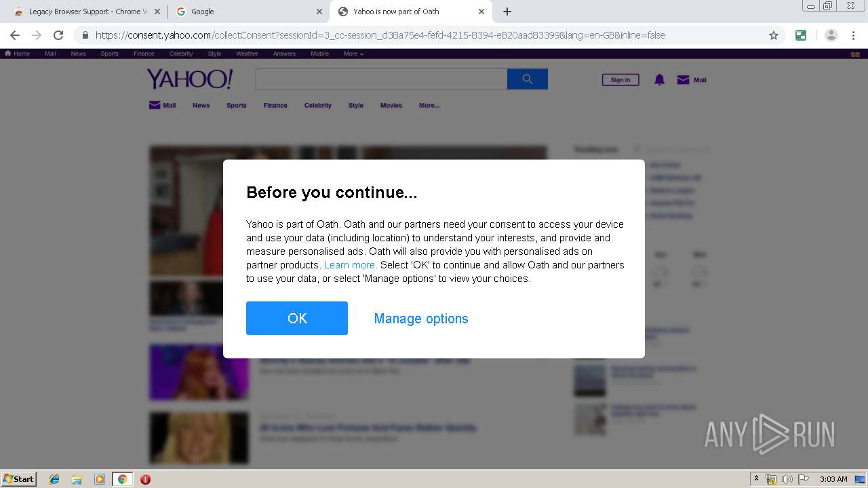868x488 pixels.
Task: Open Style under the Yahoo logo
Action: [x=356, y=105]
